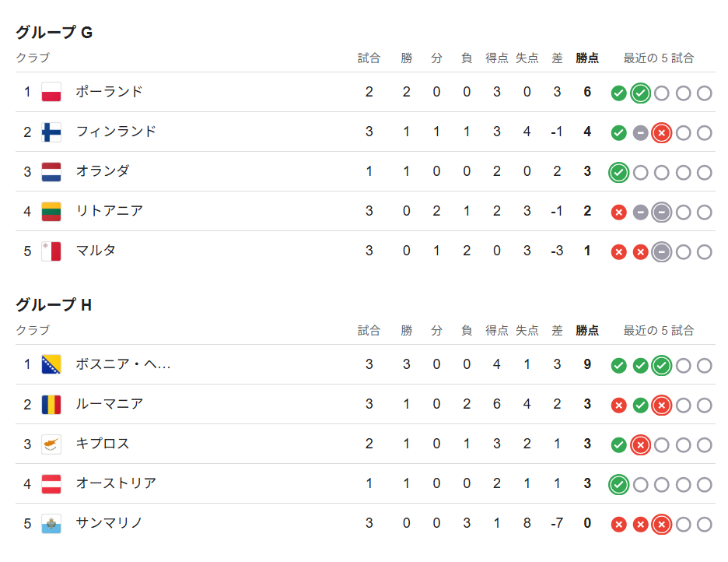Click the Finland flag icon
Viewport: 728px width, 562px height.
click(51, 132)
